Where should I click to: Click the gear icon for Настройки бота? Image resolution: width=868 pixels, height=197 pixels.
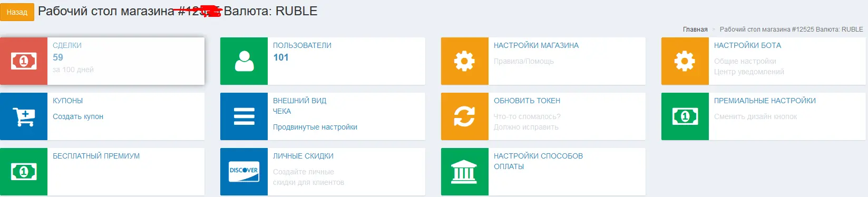coord(685,61)
